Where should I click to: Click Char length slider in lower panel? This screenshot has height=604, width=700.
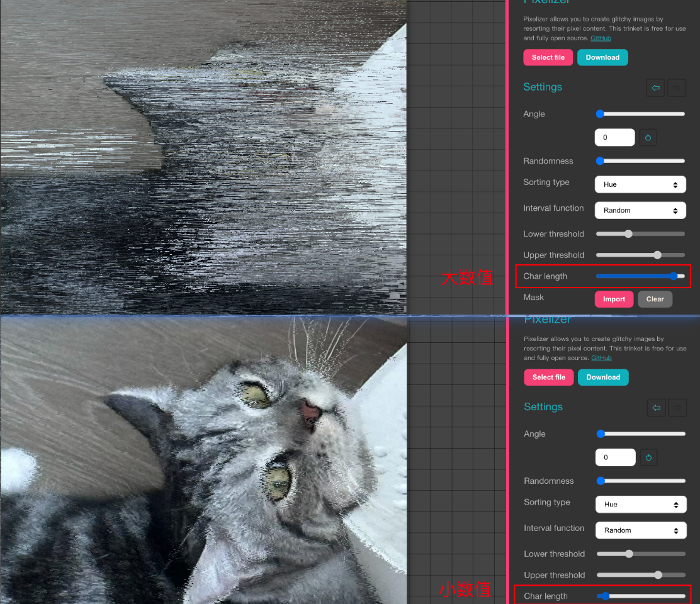click(x=641, y=596)
